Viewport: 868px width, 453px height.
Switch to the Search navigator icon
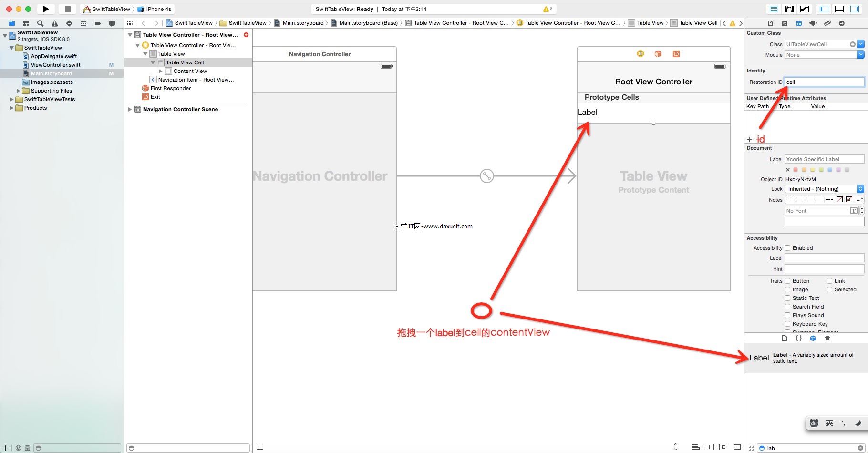point(41,23)
